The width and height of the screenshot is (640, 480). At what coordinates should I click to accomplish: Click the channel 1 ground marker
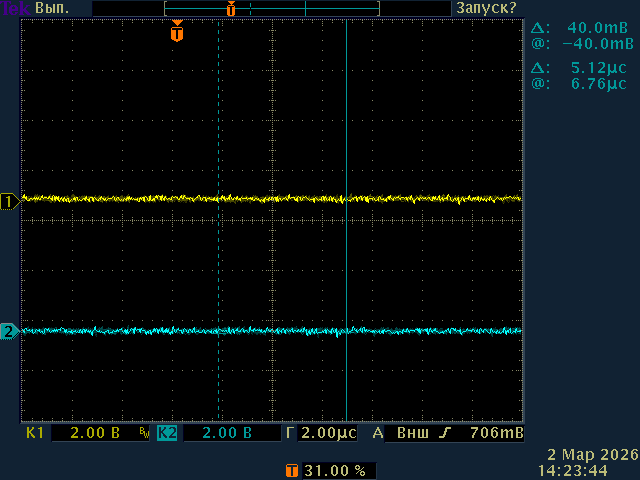(9, 201)
